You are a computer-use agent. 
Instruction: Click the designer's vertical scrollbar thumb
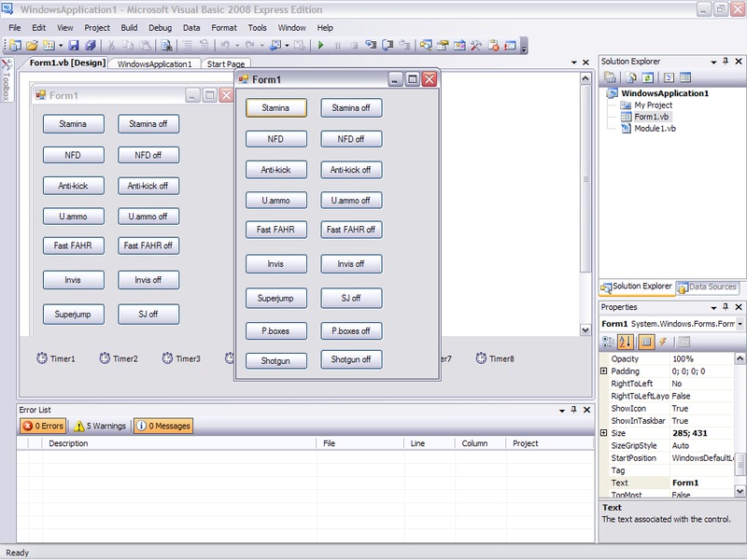point(585,179)
